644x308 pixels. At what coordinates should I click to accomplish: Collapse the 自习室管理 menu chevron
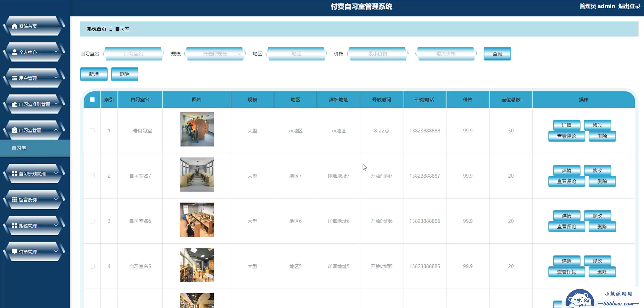click(56, 130)
